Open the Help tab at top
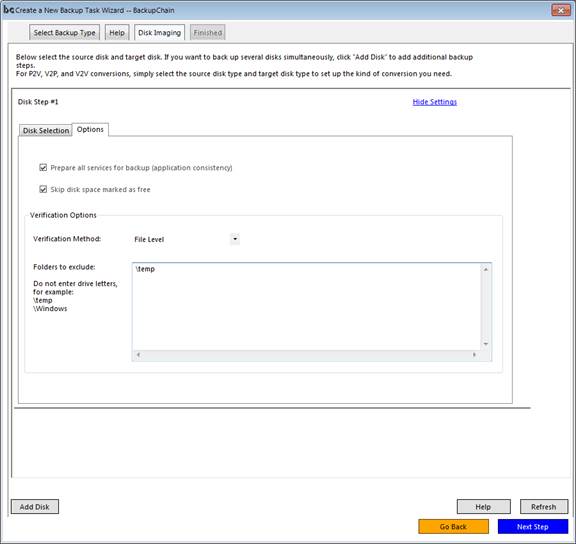This screenshot has height=544, width=576. pos(117,33)
